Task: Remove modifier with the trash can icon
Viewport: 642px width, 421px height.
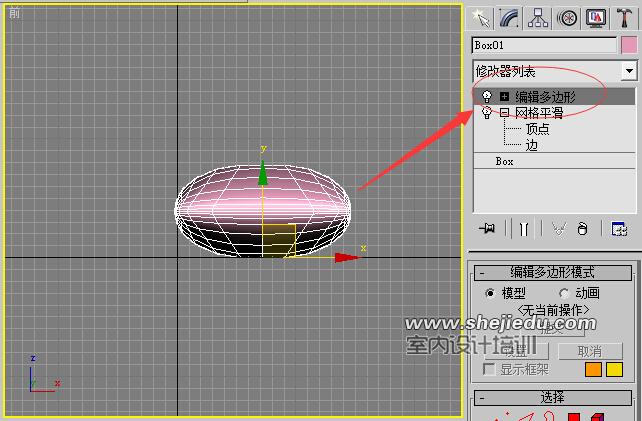Action: coord(582,229)
